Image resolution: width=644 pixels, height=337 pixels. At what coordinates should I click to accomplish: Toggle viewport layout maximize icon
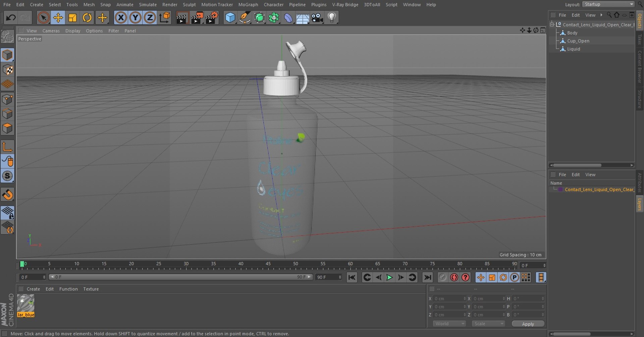tap(543, 31)
